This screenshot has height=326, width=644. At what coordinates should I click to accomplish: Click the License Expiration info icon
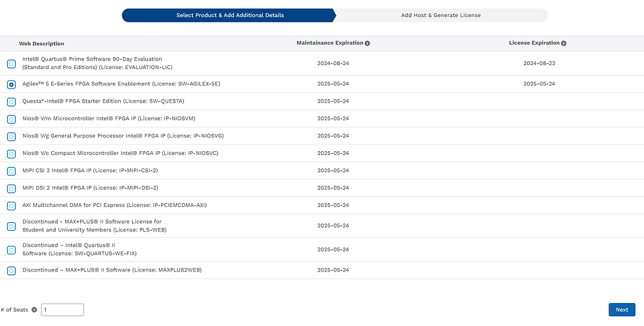pyautogui.click(x=564, y=43)
